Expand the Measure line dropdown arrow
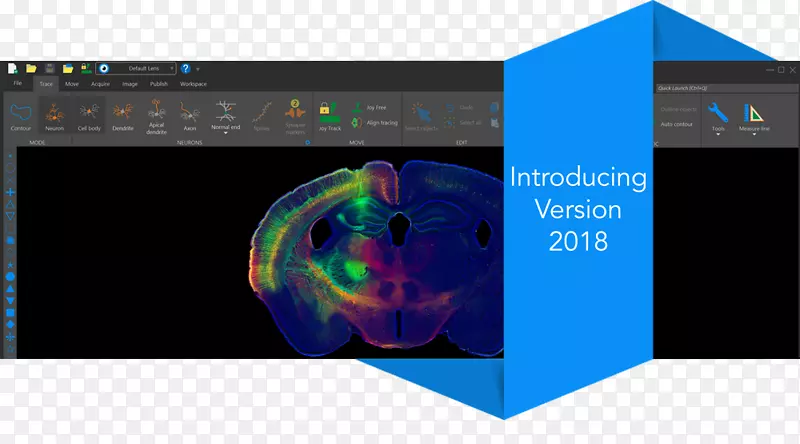 point(754,135)
